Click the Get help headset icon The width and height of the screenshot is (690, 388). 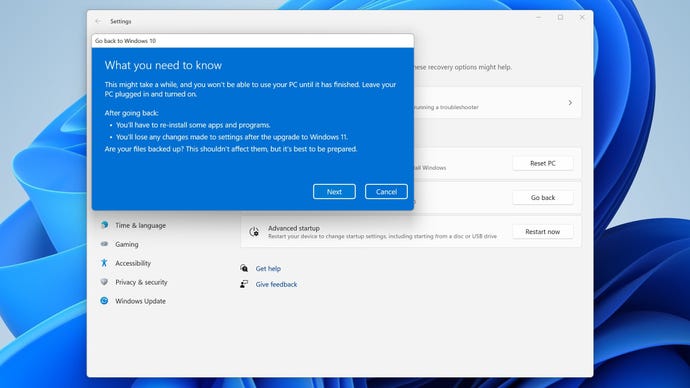click(244, 268)
